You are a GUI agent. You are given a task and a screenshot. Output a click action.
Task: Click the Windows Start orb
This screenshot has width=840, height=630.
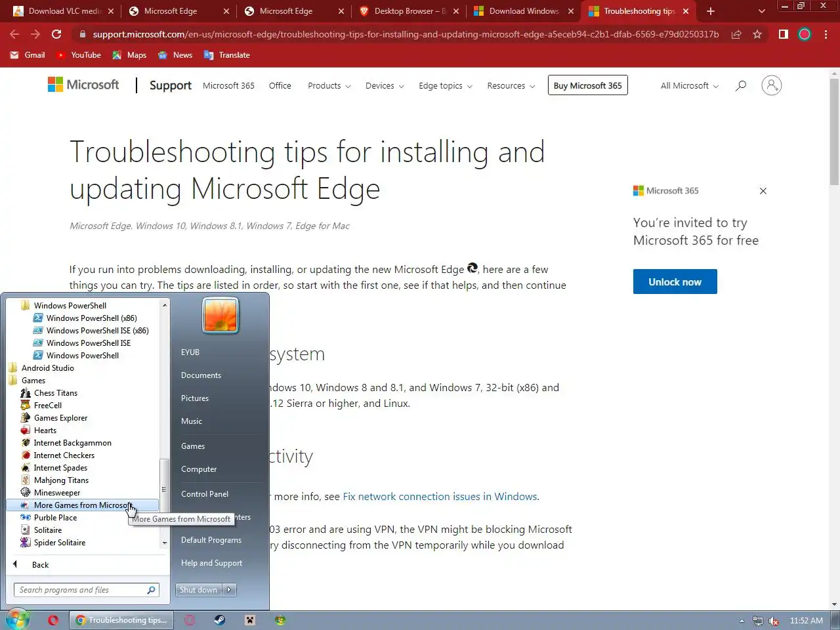point(17,619)
